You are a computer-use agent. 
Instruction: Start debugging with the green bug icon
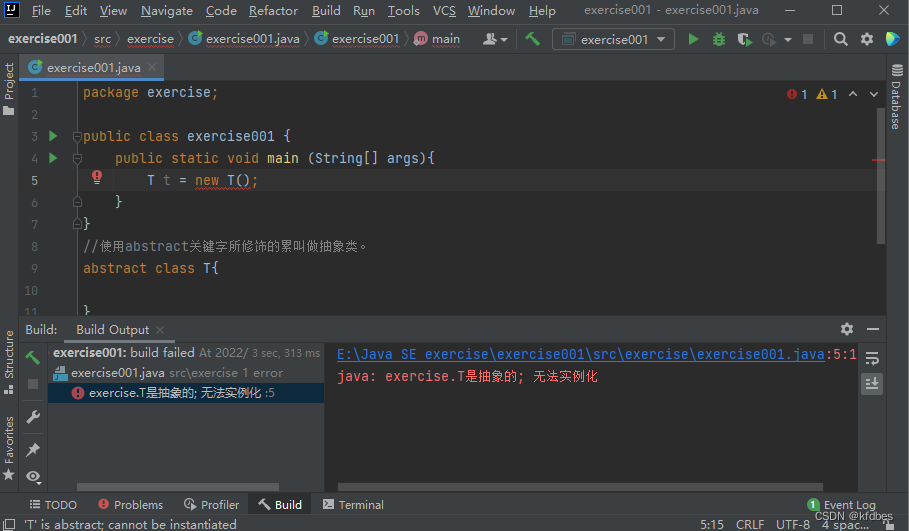tap(719, 39)
